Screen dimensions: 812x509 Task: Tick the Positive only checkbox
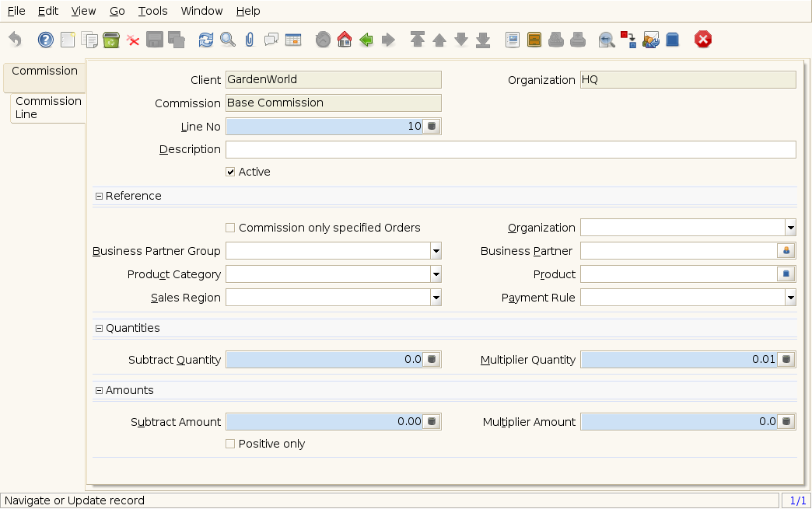230,444
